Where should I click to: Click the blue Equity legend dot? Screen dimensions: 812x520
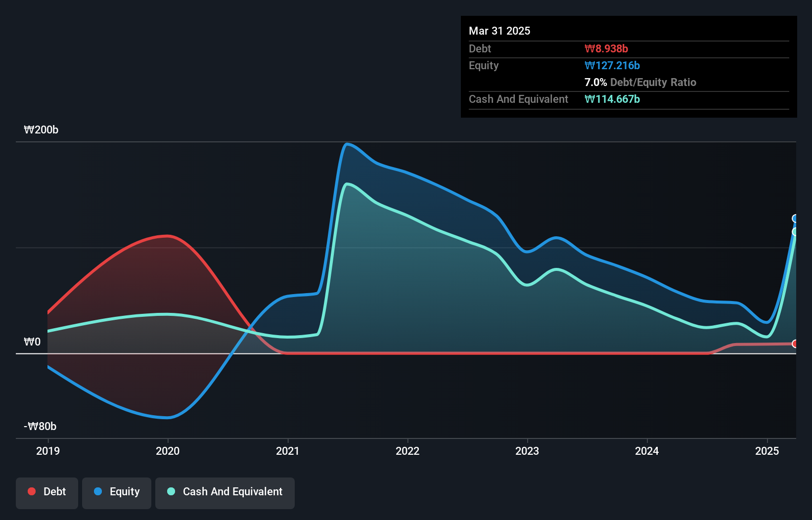98,491
